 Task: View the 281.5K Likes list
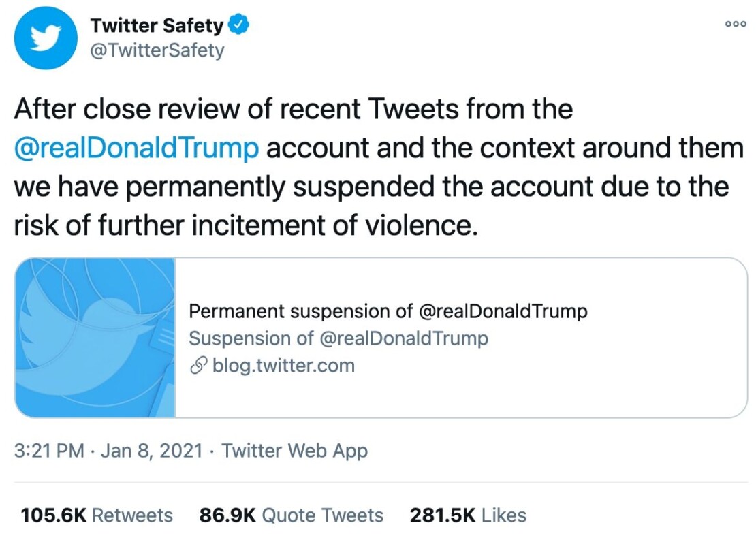(466, 515)
